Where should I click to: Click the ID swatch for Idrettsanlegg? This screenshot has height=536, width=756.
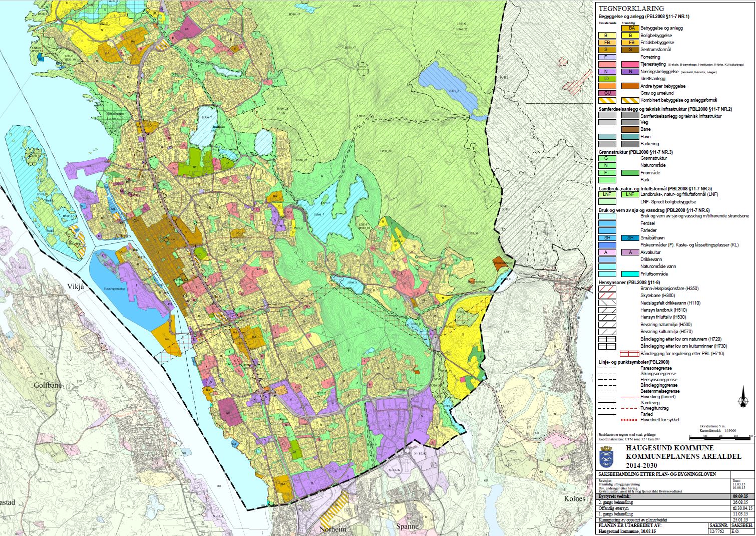[606, 79]
